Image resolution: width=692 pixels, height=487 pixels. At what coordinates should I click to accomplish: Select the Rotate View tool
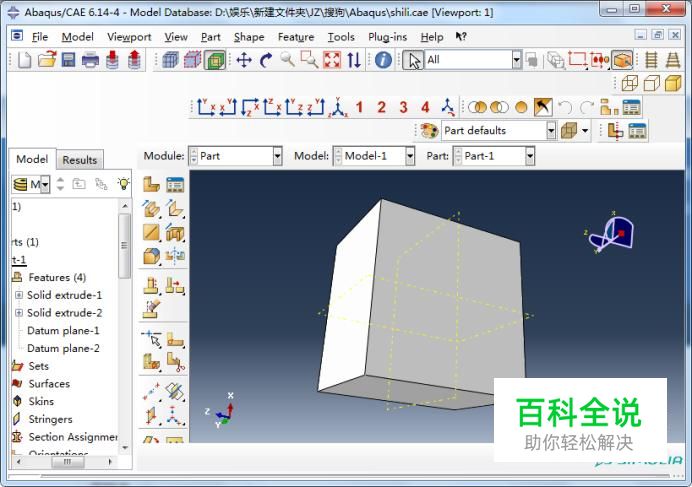tap(266, 60)
